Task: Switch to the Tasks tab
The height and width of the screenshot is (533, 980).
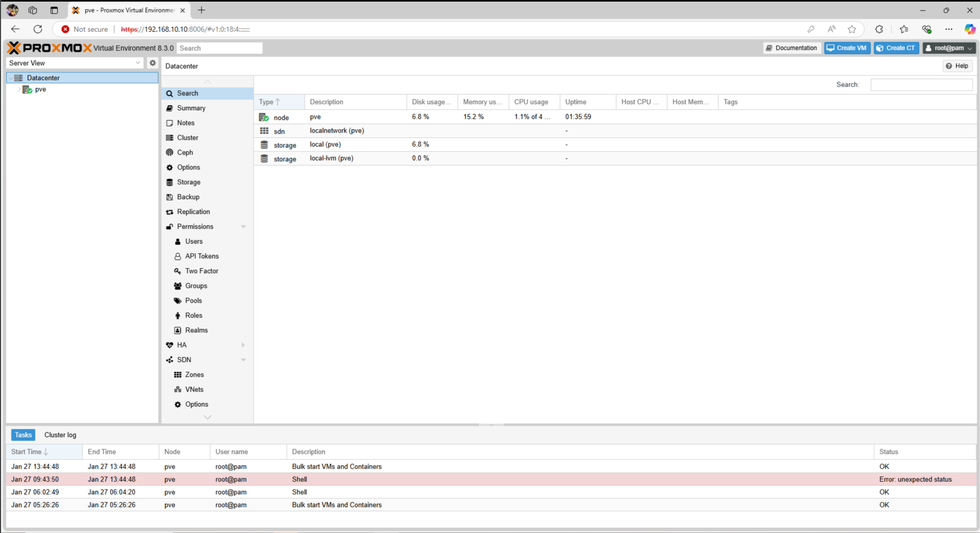Action: point(23,435)
